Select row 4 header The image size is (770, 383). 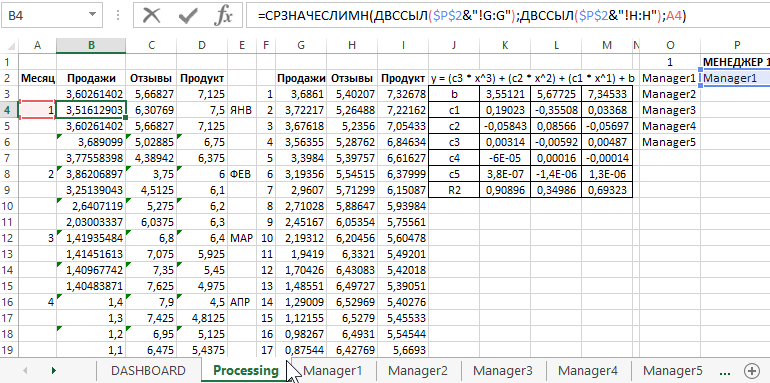9,110
